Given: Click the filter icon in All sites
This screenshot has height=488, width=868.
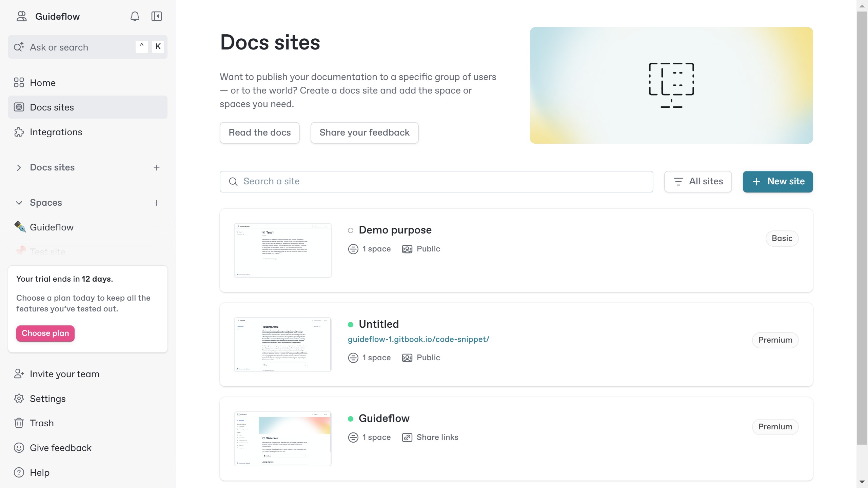Looking at the screenshot, I should point(678,182).
